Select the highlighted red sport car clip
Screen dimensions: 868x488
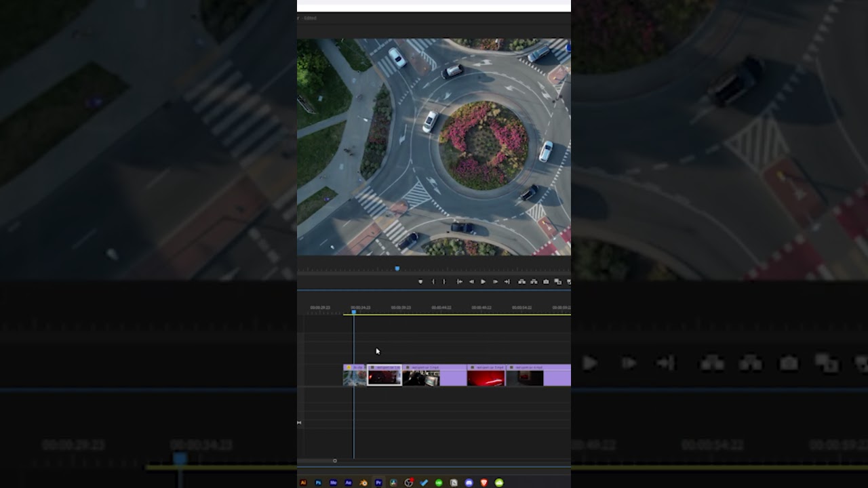pos(384,375)
